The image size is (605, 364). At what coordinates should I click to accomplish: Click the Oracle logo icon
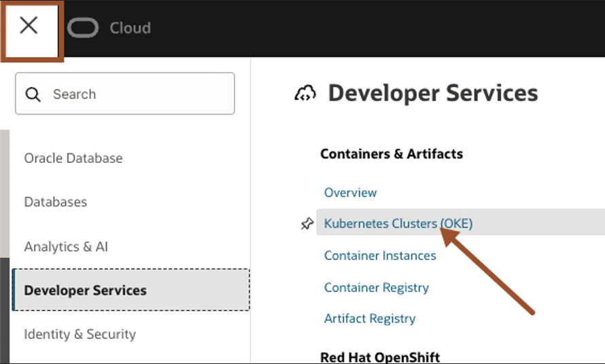(83, 28)
